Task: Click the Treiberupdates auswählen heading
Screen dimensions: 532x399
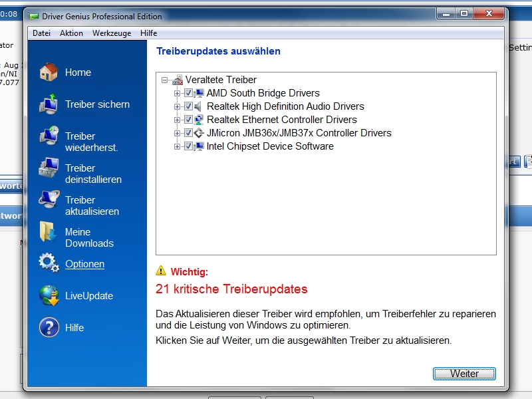Action: click(218, 51)
